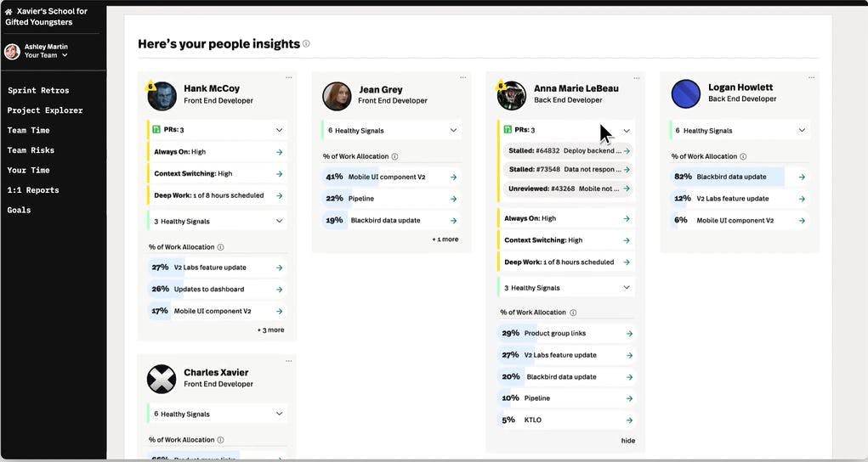
Task: Navigate to 1:1 Reports
Action: tap(33, 190)
